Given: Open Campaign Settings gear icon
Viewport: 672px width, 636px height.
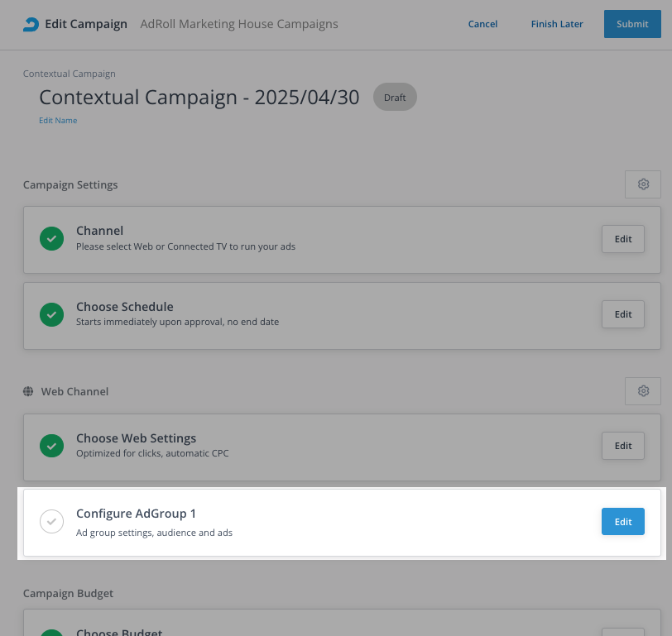Looking at the screenshot, I should (643, 184).
